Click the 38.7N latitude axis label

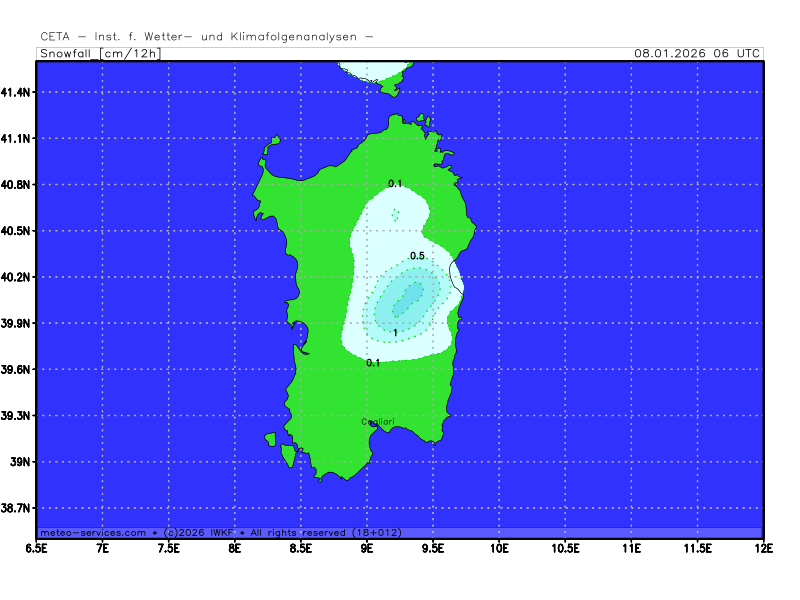17,509
